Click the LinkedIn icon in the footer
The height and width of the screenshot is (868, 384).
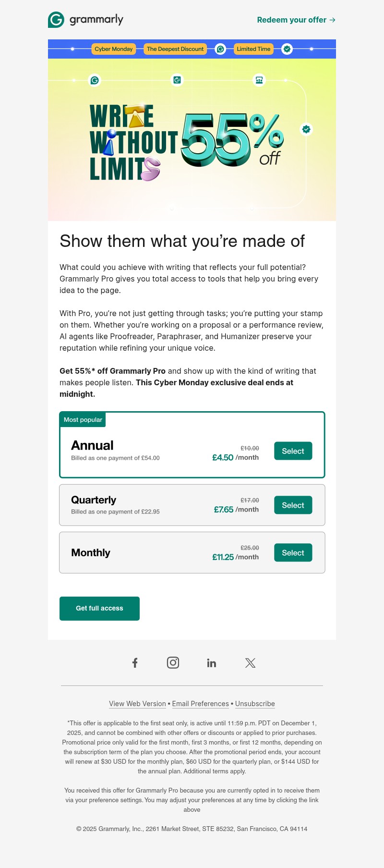(212, 662)
